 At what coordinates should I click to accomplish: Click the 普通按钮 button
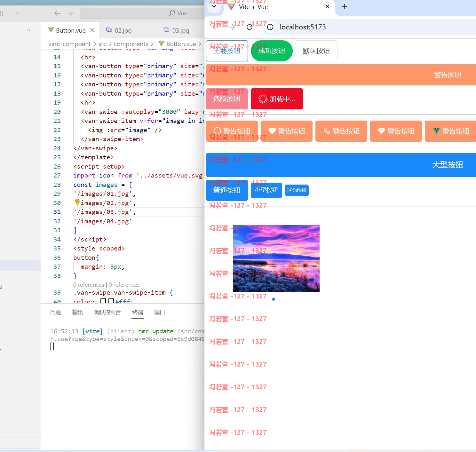[x=227, y=190]
